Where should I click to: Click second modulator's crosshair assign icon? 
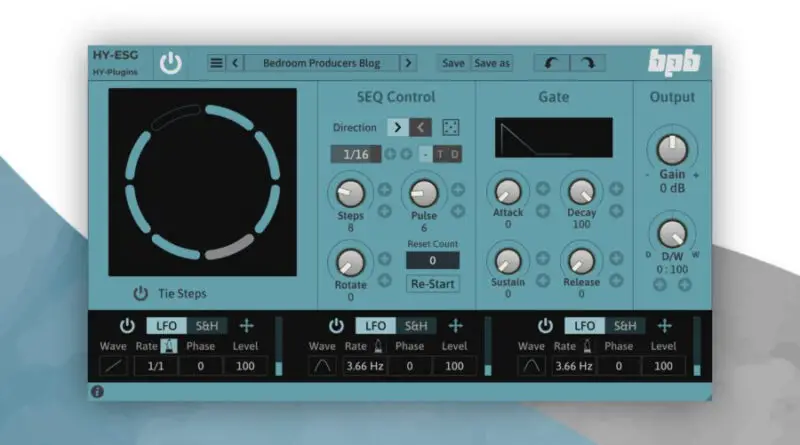(x=456, y=326)
